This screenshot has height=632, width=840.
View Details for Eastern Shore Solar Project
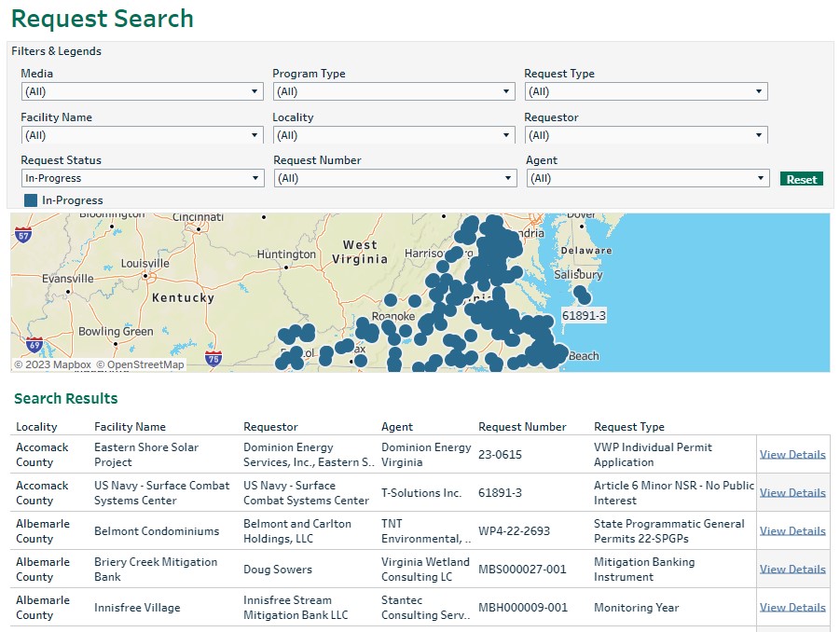pos(792,454)
